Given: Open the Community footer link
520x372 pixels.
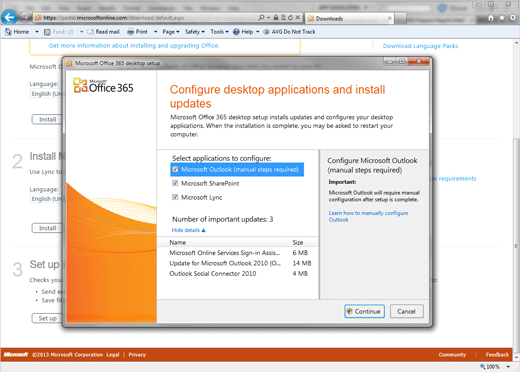Looking at the screenshot, I should (x=452, y=355).
